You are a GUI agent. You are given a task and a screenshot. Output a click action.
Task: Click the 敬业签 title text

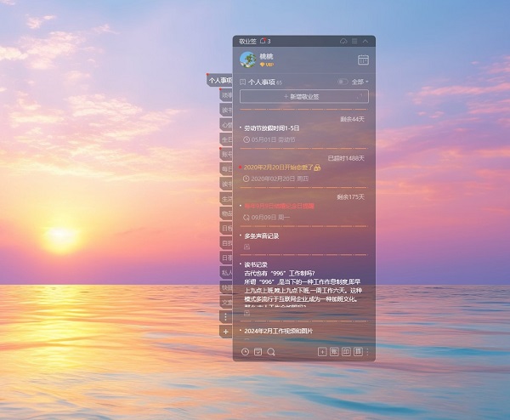coord(248,42)
